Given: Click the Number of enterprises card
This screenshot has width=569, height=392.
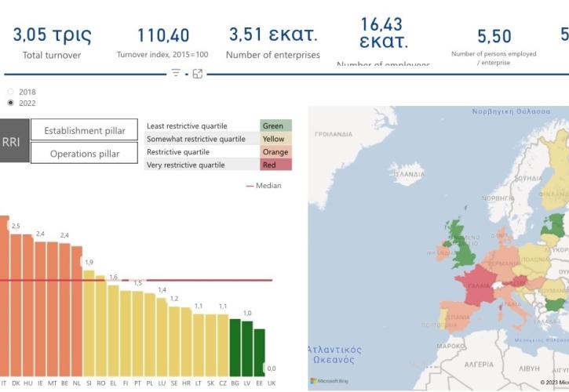Looking at the screenshot, I should [x=273, y=43].
